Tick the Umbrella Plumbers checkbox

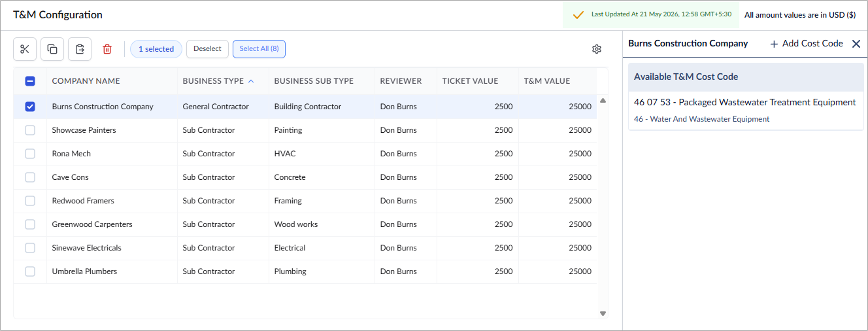tap(30, 271)
